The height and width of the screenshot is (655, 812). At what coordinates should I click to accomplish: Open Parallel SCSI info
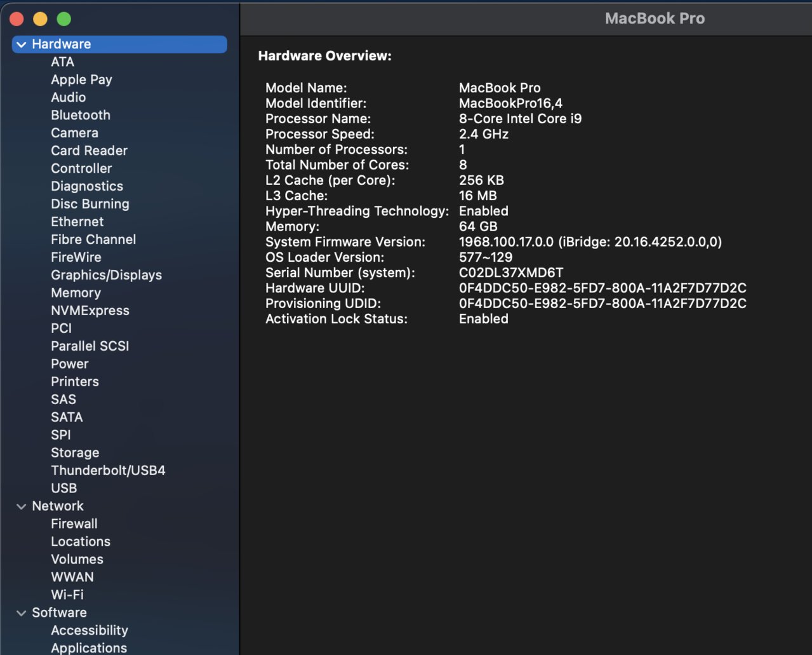(x=90, y=347)
